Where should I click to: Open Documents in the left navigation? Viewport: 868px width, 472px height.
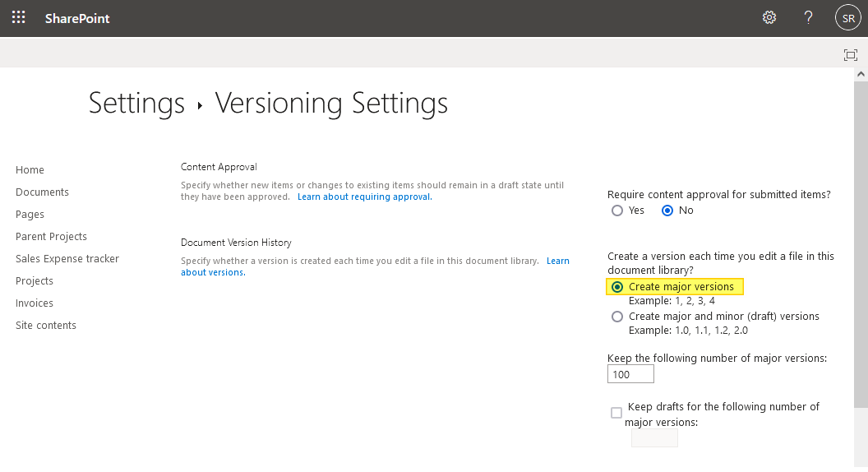coord(42,192)
